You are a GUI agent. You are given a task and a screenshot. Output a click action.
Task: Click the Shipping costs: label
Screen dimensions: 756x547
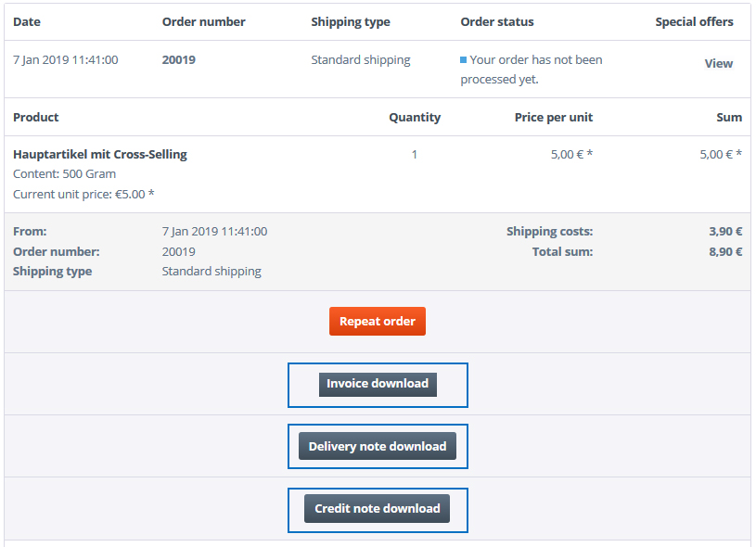pyautogui.click(x=550, y=232)
